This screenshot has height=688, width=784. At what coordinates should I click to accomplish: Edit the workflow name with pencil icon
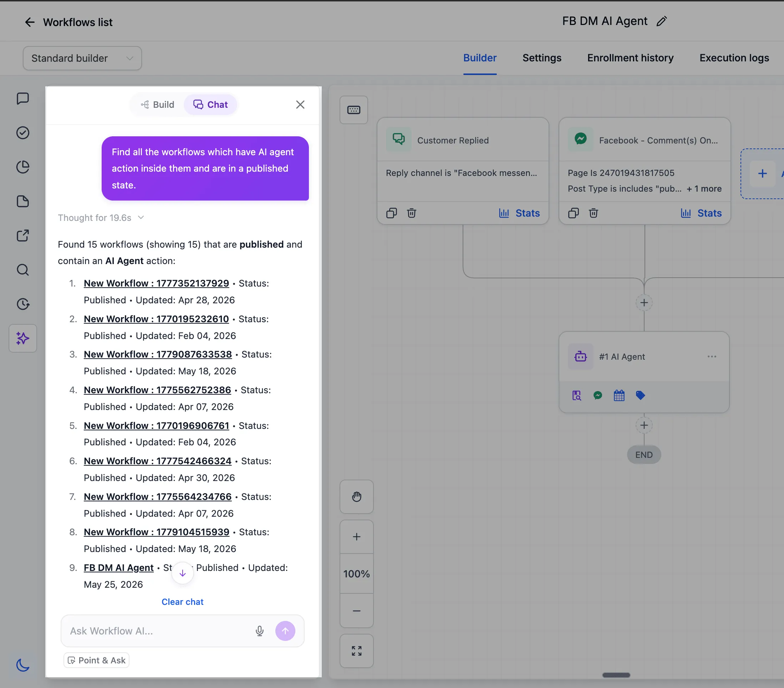(x=662, y=21)
